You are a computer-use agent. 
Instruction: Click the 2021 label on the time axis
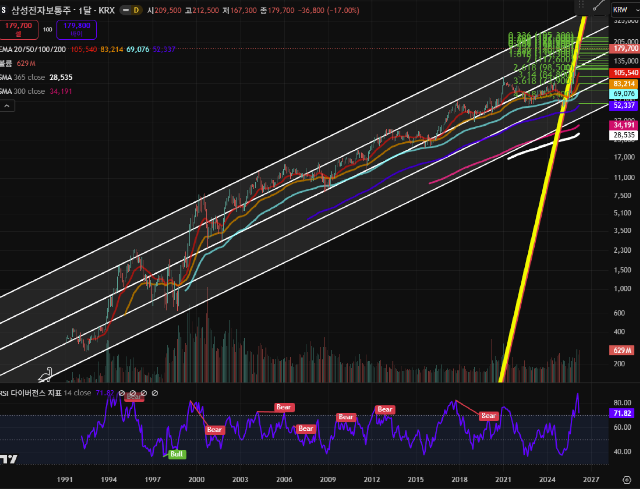pyautogui.click(x=503, y=479)
